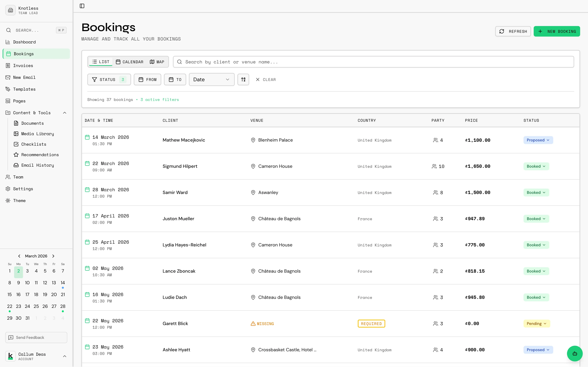The image size is (588, 367).
Task: Switch to the Calendar view tab
Action: tap(129, 62)
